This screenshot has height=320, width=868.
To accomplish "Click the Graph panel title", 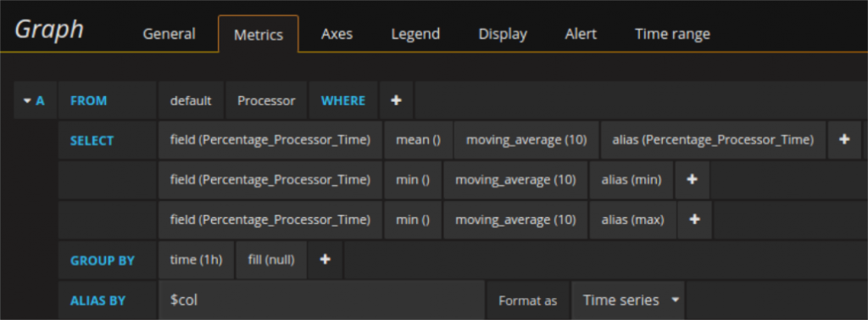I will tap(49, 30).
